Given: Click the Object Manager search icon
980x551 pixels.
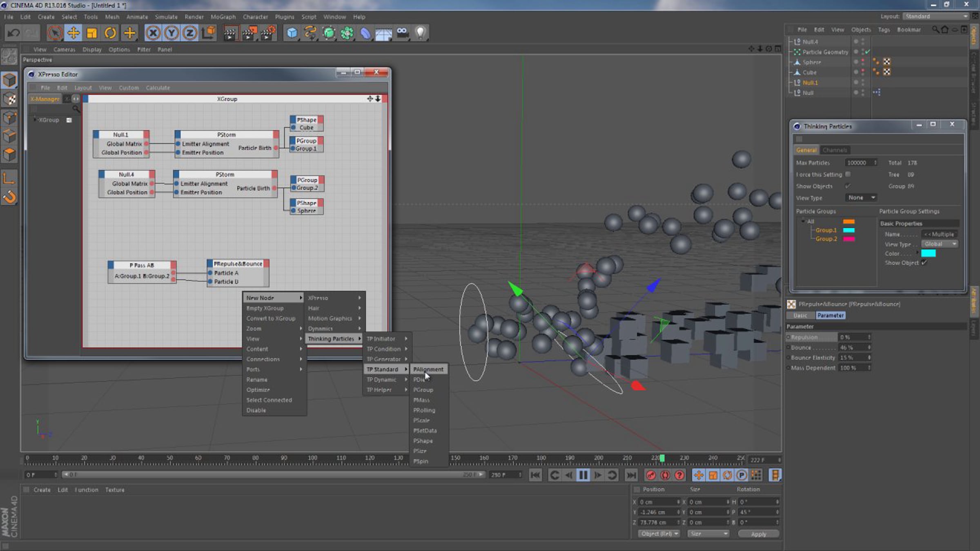Looking at the screenshot, I should pos(935,29).
